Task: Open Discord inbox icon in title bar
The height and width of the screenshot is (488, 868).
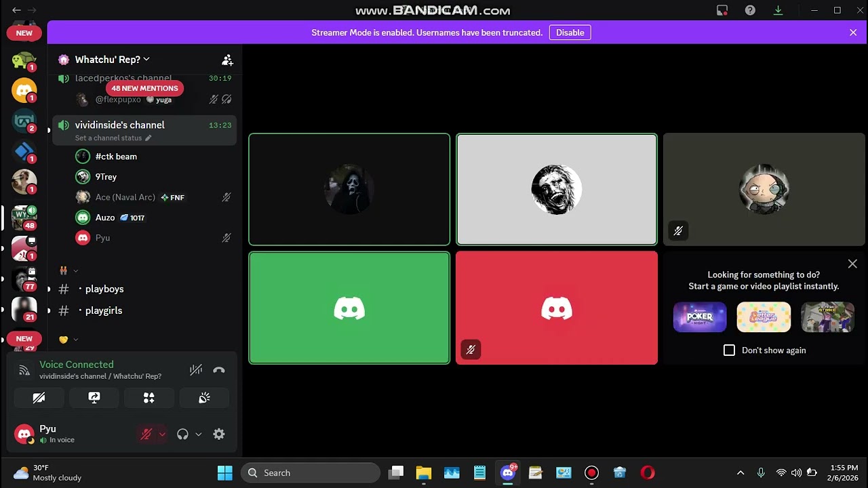Action: (x=722, y=10)
